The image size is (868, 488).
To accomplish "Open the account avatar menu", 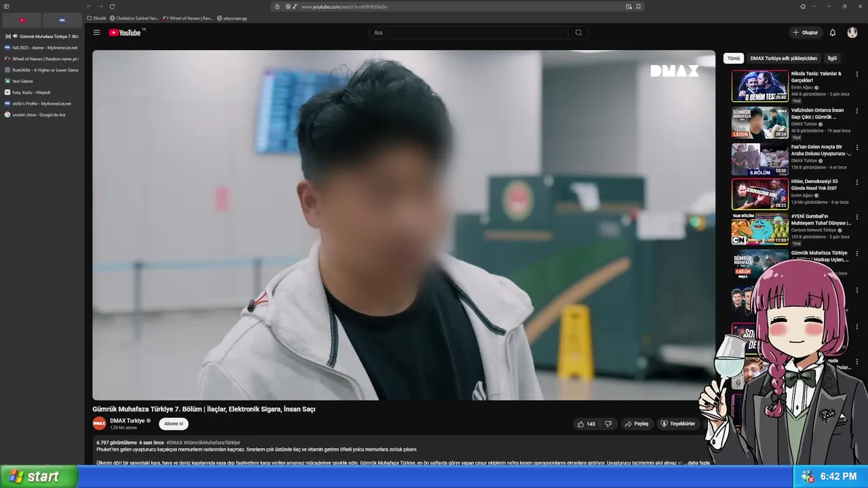I will (x=852, y=33).
